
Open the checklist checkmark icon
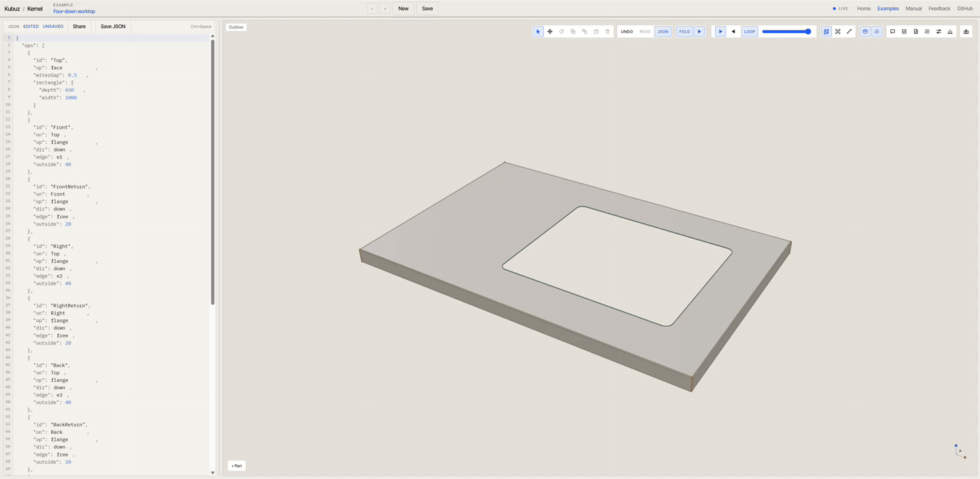[904, 31]
